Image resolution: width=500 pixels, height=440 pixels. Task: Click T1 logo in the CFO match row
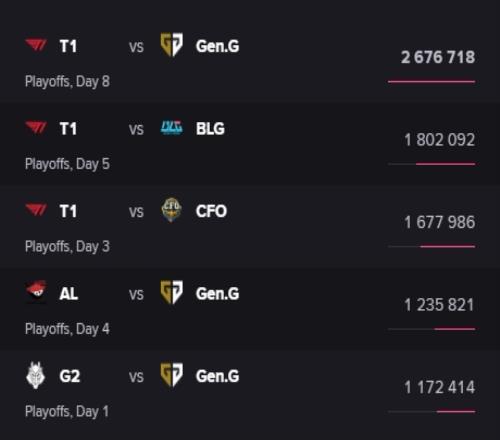[x=36, y=210]
